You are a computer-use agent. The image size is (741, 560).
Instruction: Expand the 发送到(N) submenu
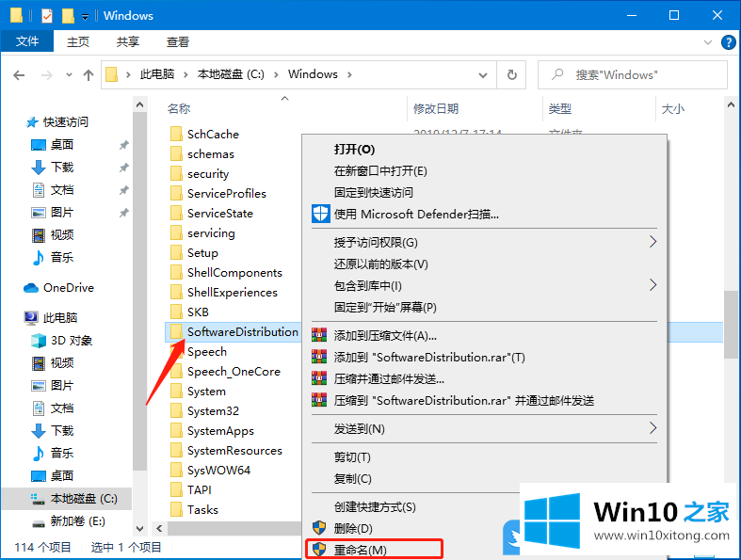point(653,428)
